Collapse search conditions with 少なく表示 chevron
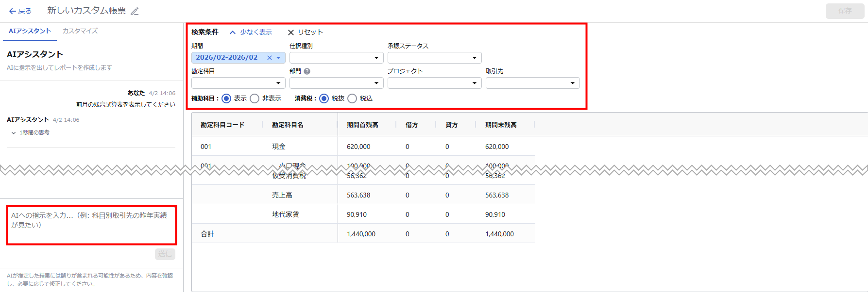868x295 pixels. click(x=233, y=33)
